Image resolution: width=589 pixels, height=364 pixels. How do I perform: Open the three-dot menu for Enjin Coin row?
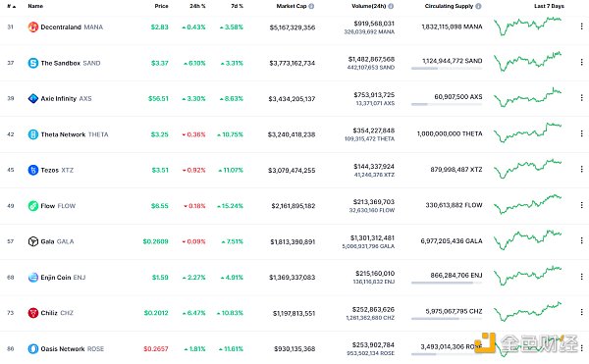(581, 277)
